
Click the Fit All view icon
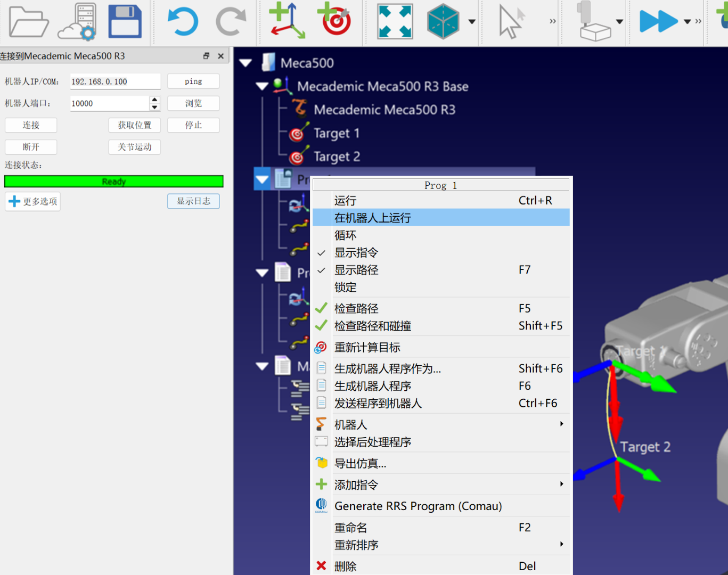click(395, 22)
